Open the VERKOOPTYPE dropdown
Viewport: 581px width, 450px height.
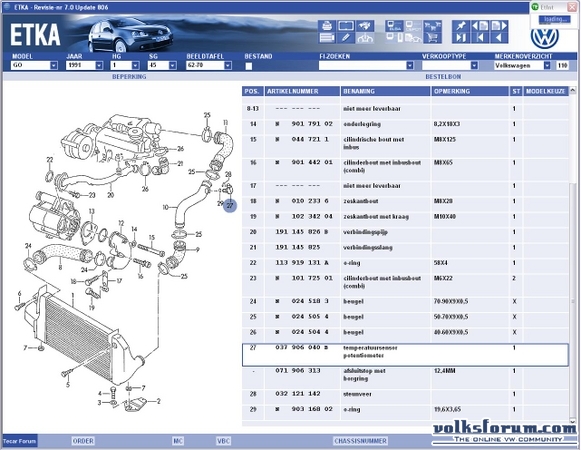[474, 65]
